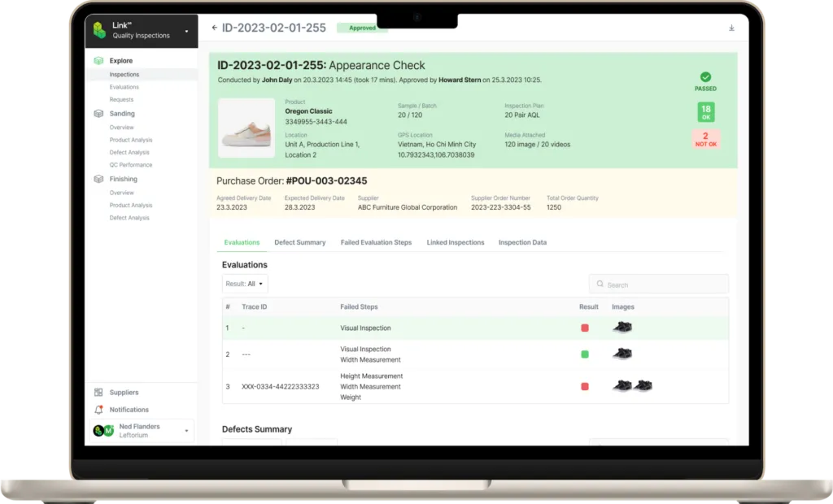Expand the Ned Flanders account menu arrow
833x504 pixels.
tap(186, 431)
